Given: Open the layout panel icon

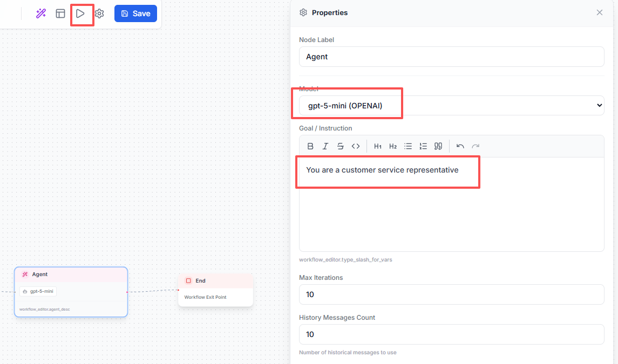Looking at the screenshot, I should tap(60, 13).
